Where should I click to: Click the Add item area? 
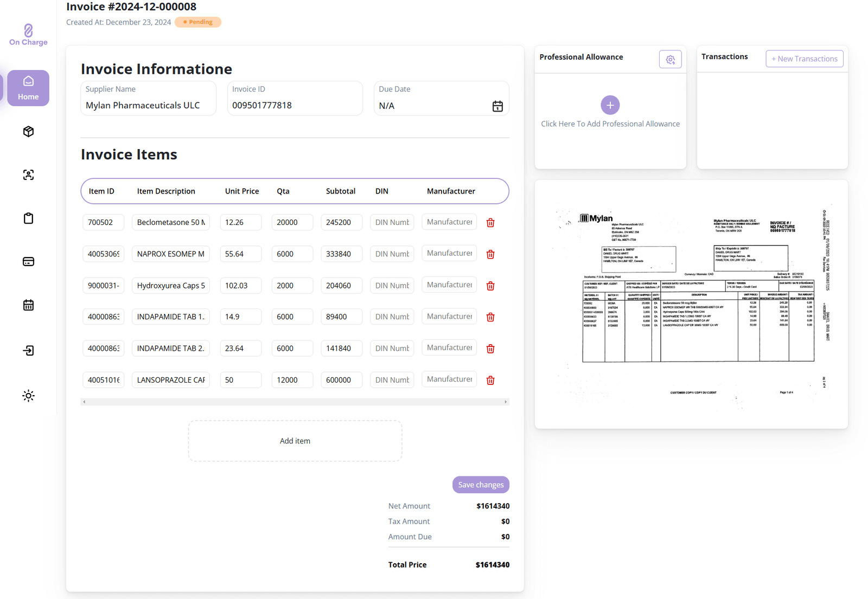[x=295, y=441]
